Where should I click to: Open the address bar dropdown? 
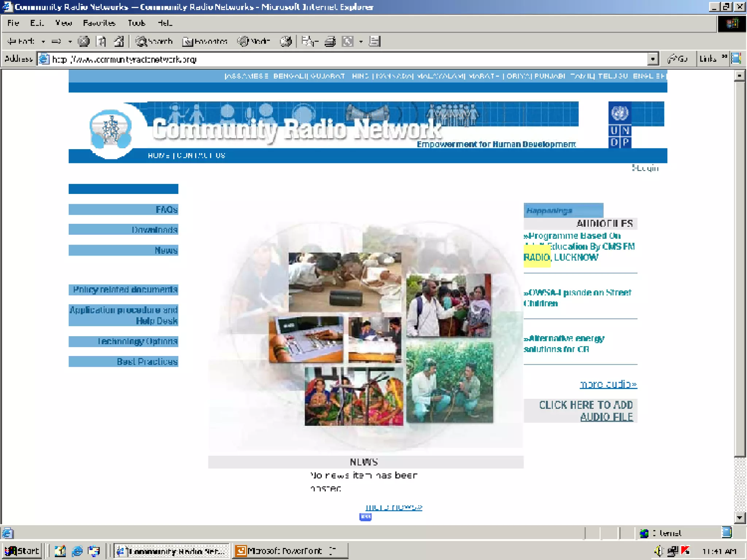pyautogui.click(x=653, y=59)
